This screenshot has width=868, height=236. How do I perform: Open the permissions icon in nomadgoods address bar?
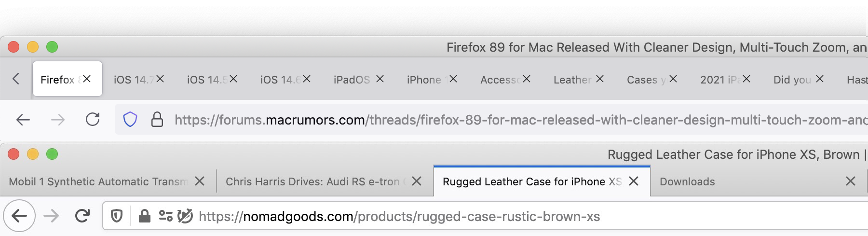tap(166, 216)
